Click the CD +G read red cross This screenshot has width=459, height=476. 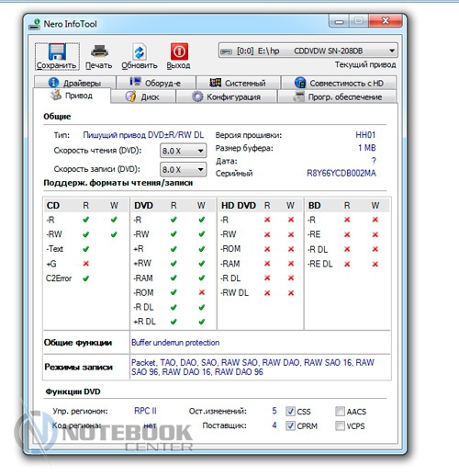[86, 264]
